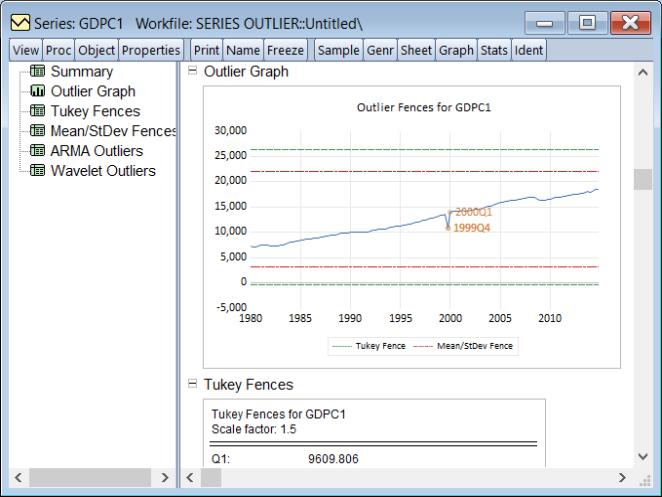662x497 pixels.
Task: Click the vertical scrollbar down arrow
Action: tap(642, 456)
